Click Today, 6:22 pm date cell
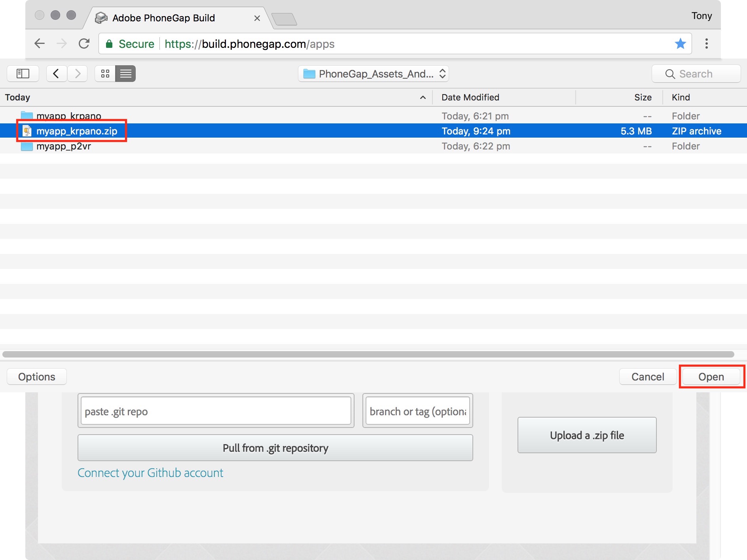 pos(476,146)
